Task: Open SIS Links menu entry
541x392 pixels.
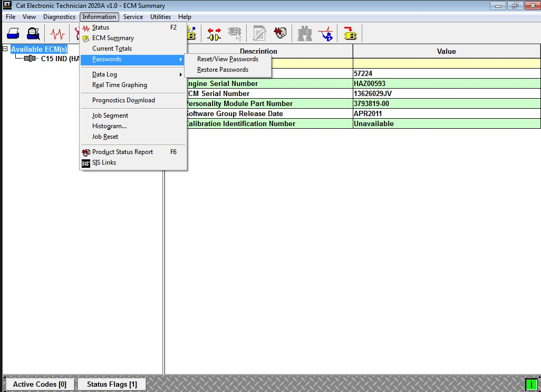Action: [x=133, y=162]
